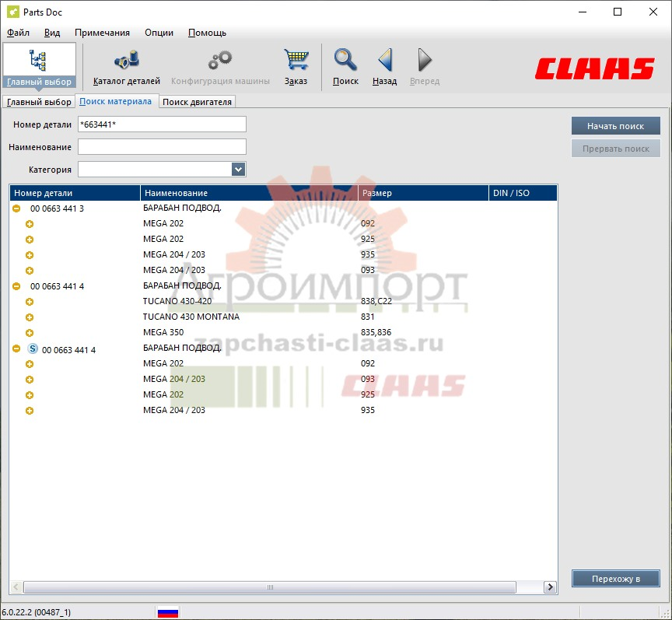This screenshot has width=672, height=620.
Task: Select the MEGA 350 name text
Action: click(x=163, y=332)
